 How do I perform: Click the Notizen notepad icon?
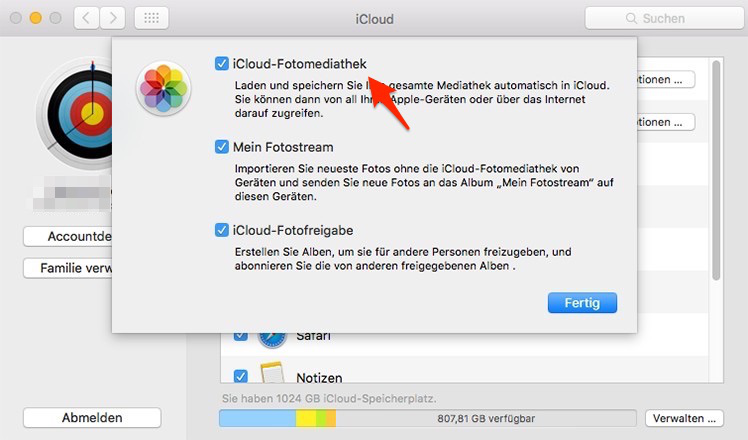pos(272,373)
